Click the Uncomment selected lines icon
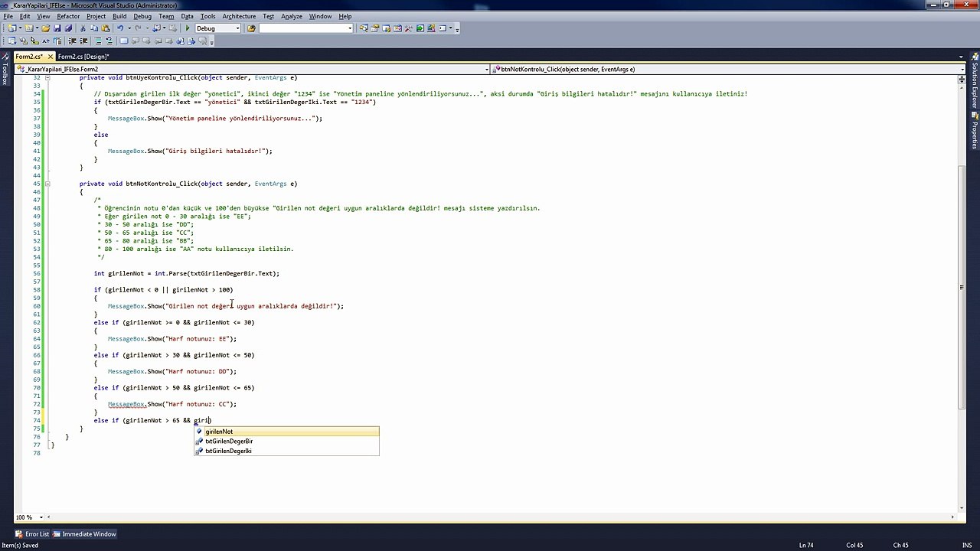 (109, 41)
